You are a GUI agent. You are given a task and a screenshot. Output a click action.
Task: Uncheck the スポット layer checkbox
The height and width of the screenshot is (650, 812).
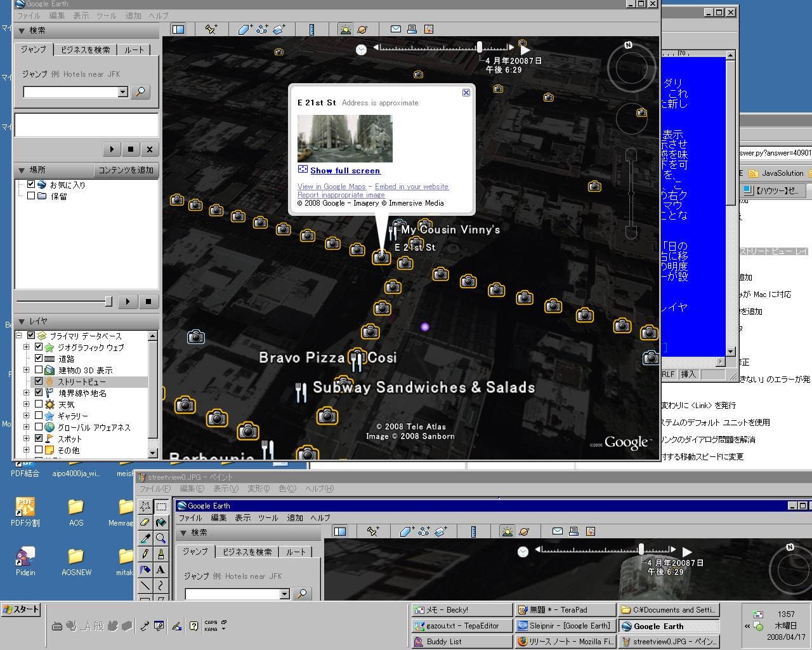pyautogui.click(x=39, y=439)
